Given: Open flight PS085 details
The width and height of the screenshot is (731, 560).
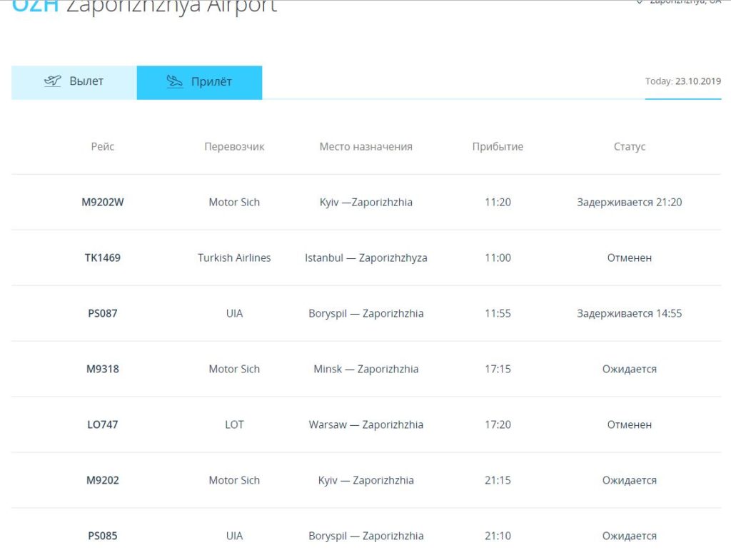Looking at the screenshot, I should 103,536.
